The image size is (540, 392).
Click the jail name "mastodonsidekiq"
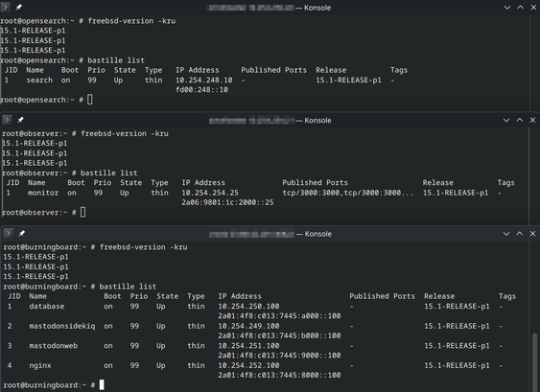(x=62, y=326)
